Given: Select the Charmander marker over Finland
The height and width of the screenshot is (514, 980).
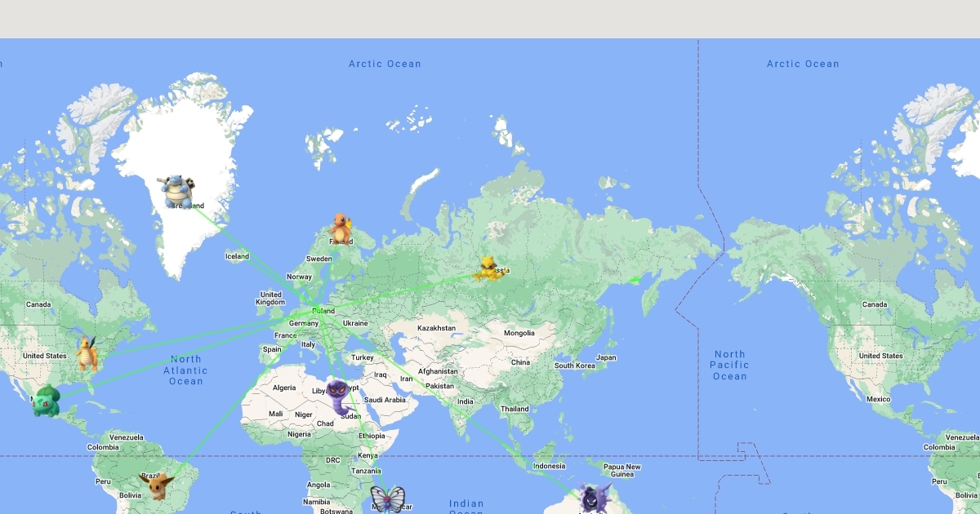Looking at the screenshot, I should click(341, 228).
